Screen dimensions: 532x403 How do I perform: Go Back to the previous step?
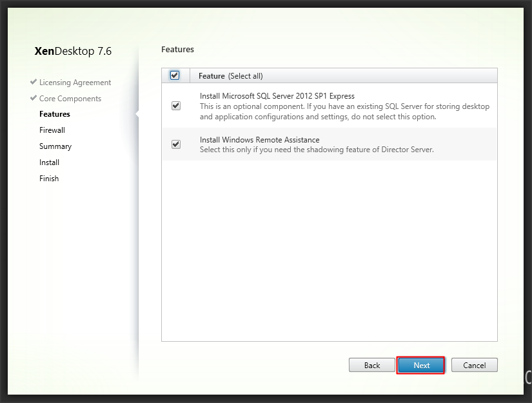(x=372, y=365)
